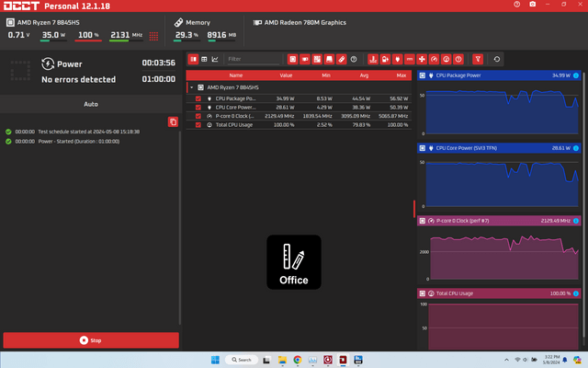
Task: Open the Windows Start menu
Action: 215,360
